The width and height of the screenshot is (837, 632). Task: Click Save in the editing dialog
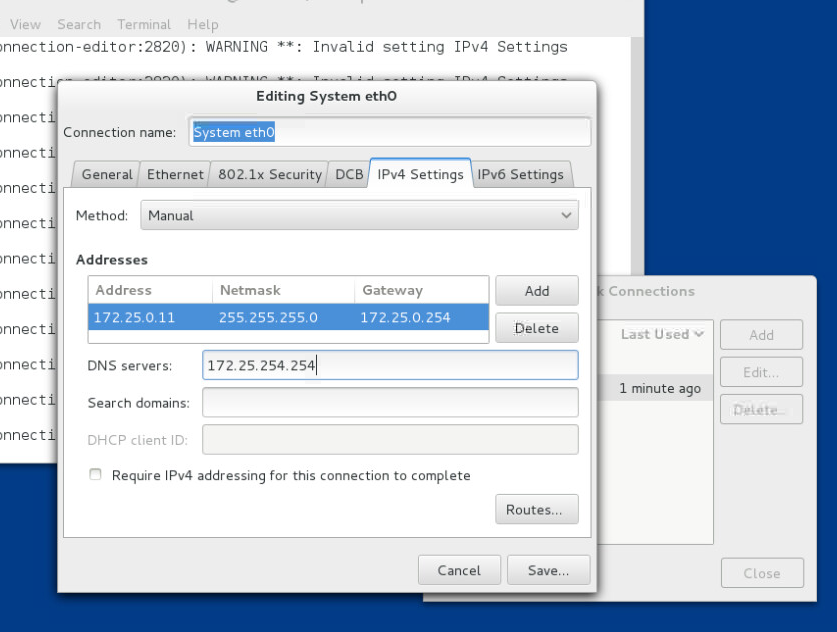click(x=549, y=570)
